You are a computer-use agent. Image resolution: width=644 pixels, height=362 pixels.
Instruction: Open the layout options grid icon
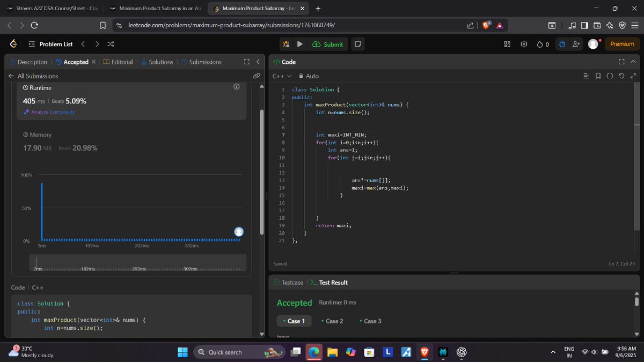(x=507, y=45)
